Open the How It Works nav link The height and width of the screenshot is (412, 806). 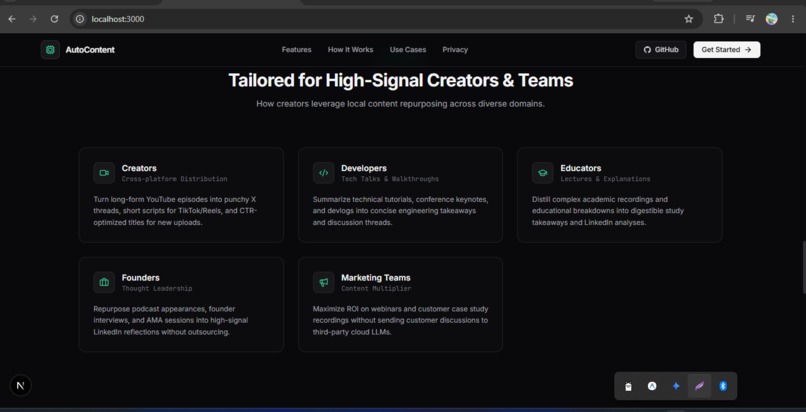(x=351, y=50)
